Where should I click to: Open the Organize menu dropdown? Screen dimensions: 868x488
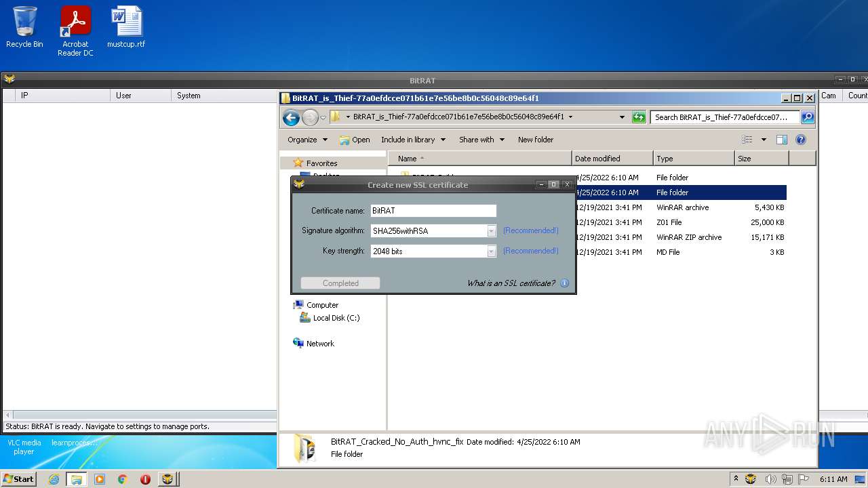pos(308,140)
